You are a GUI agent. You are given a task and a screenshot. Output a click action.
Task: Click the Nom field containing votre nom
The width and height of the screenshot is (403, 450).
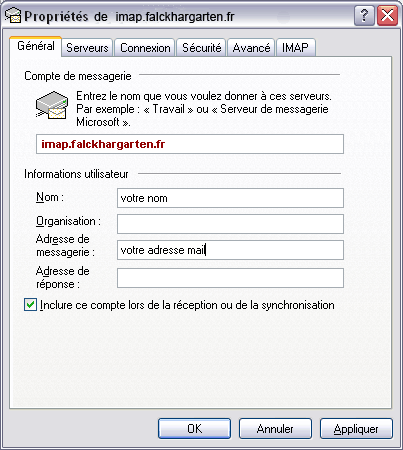click(230, 198)
